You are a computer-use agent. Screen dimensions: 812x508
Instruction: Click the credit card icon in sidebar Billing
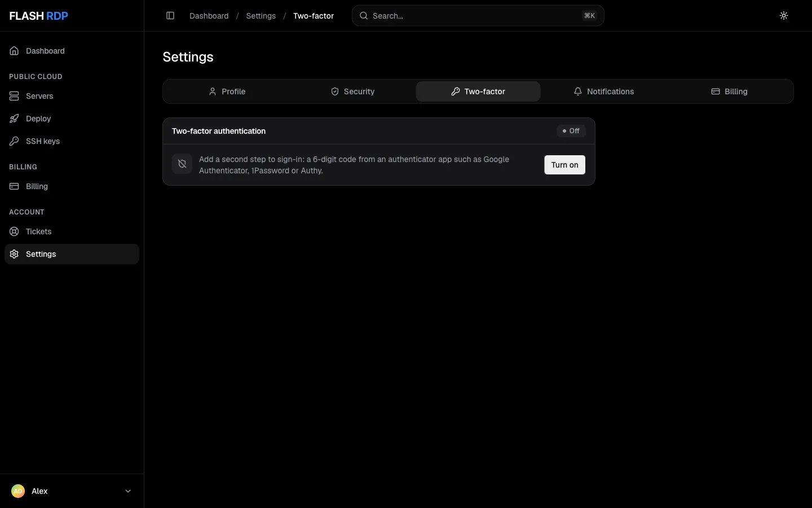14,186
